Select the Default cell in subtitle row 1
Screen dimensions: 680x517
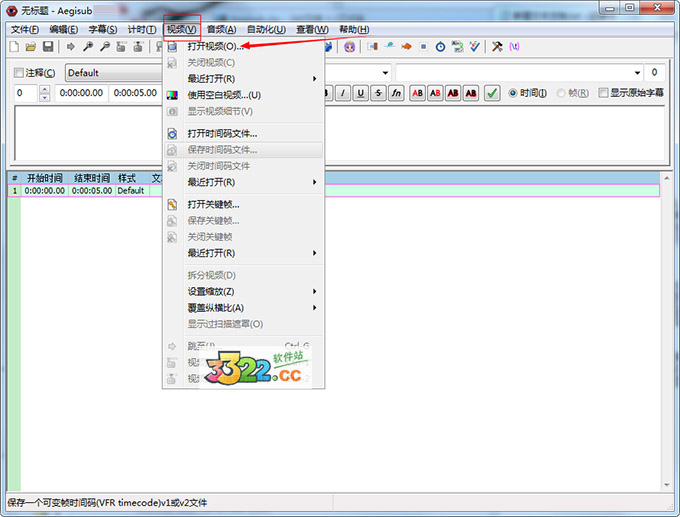(x=132, y=191)
